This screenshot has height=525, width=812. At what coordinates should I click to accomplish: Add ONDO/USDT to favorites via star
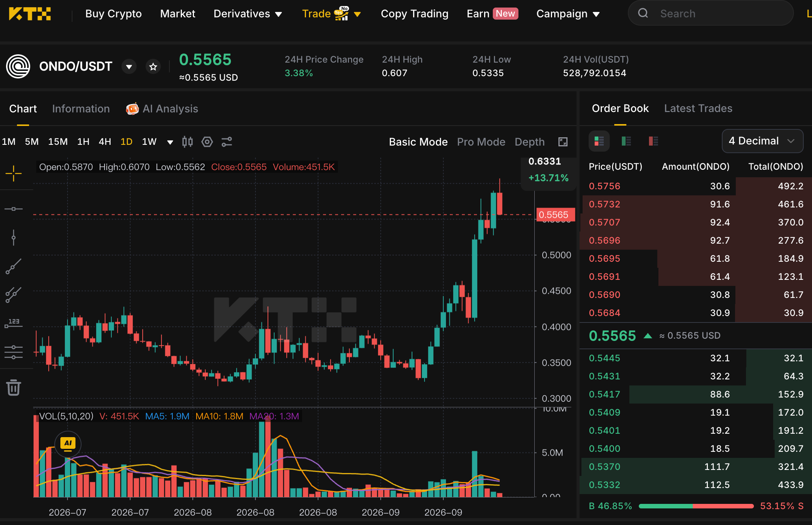click(153, 67)
